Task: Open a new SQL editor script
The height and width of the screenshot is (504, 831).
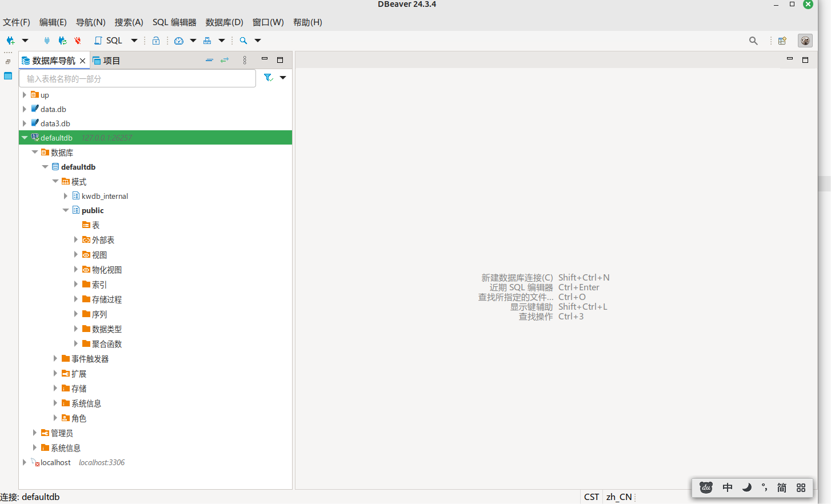Action: (x=108, y=41)
